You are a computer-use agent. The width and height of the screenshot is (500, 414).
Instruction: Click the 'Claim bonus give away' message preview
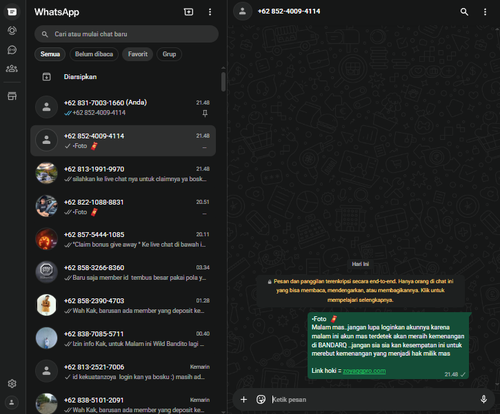(x=139, y=245)
